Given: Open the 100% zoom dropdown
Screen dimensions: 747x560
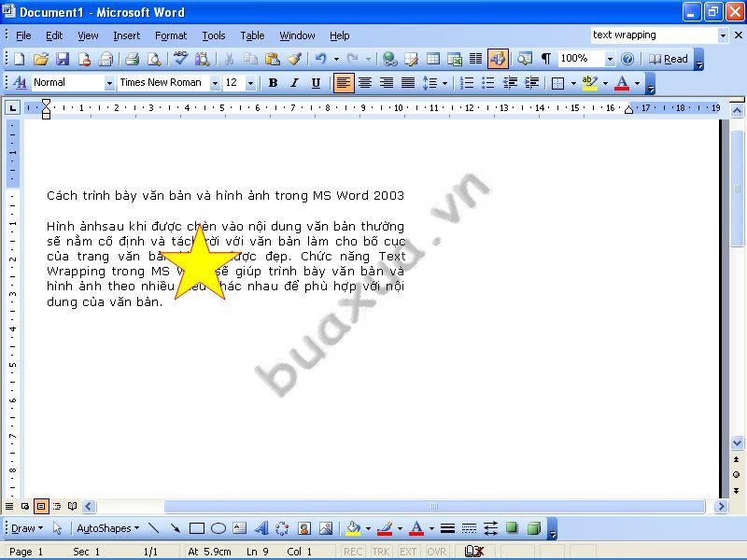Looking at the screenshot, I should [x=610, y=59].
